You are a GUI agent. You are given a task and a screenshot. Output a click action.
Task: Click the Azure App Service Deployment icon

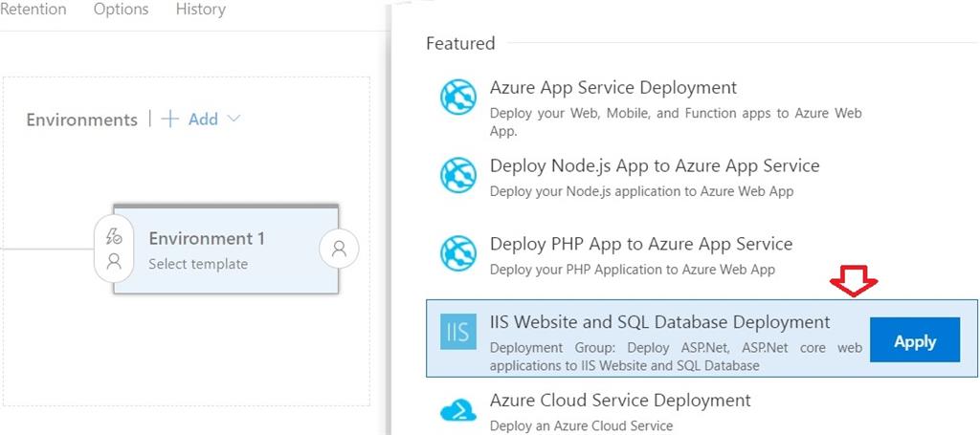tap(457, 98)
